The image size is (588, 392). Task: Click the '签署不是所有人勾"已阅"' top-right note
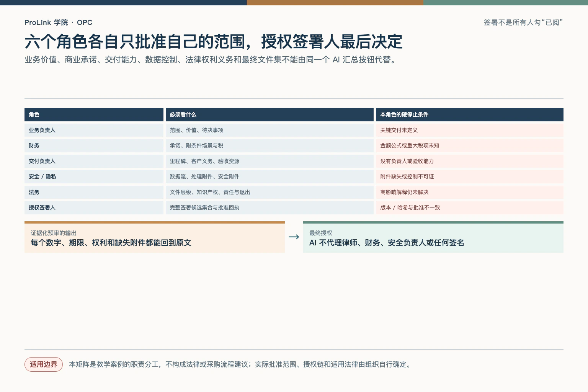point(523,23)
